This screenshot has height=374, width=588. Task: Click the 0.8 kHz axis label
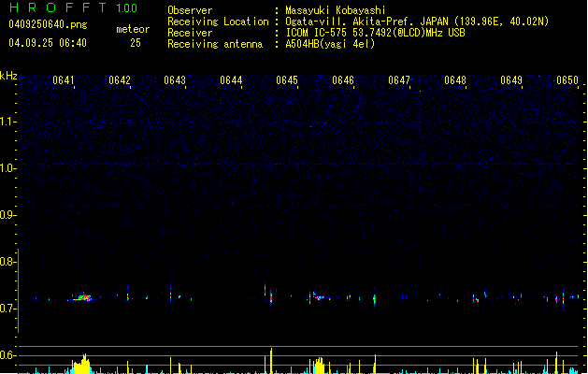[7, 262]
